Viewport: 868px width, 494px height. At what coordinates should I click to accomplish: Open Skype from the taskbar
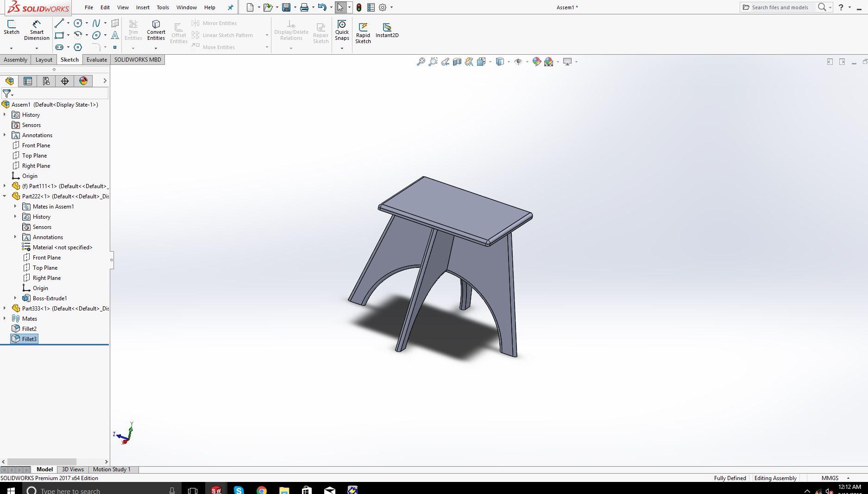[x=239, y=490]
